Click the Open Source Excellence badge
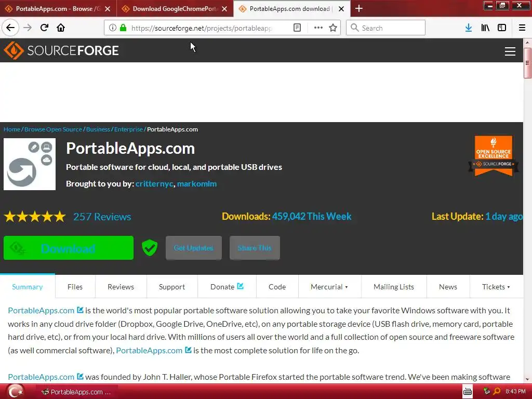The width and height of the screenshot is (532, 399). pos(494,155)
